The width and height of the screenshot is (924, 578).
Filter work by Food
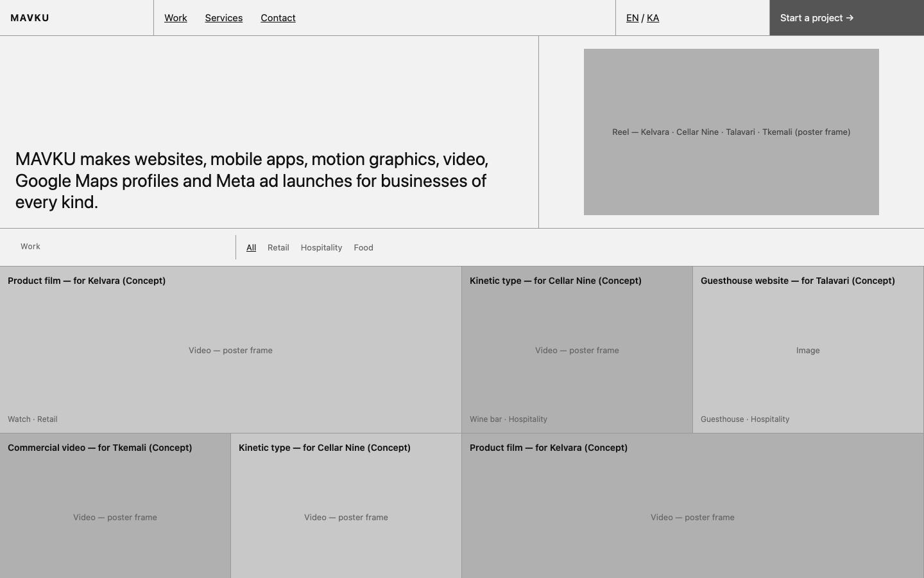click(x=363, y=247)
